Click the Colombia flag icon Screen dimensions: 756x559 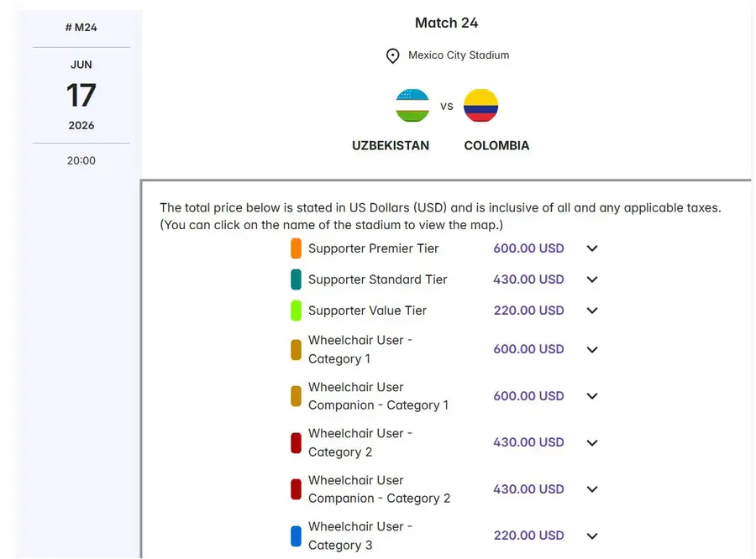[480, 106]
